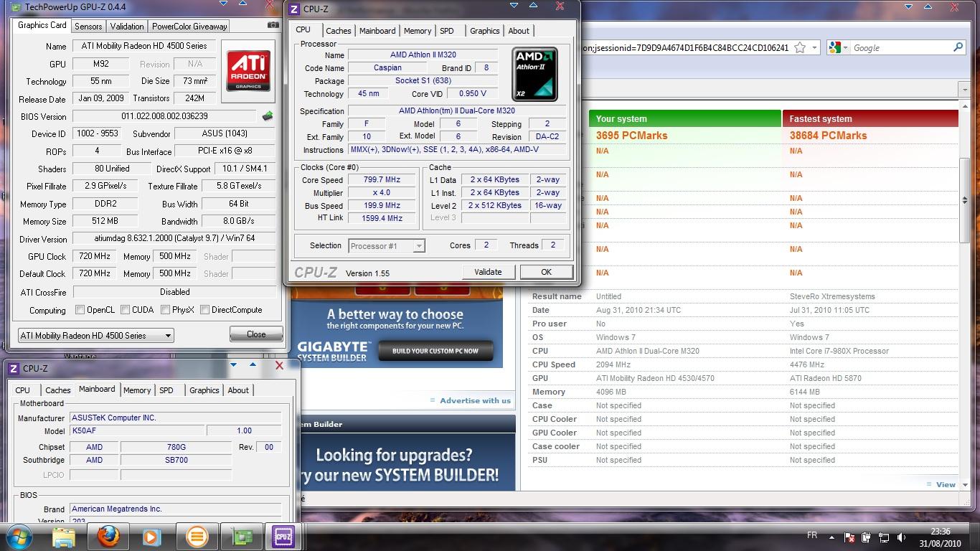Click the browser page vertical scrollbar
The height and width of the screenshot is (551, 980).
click(x=965, y=201)
